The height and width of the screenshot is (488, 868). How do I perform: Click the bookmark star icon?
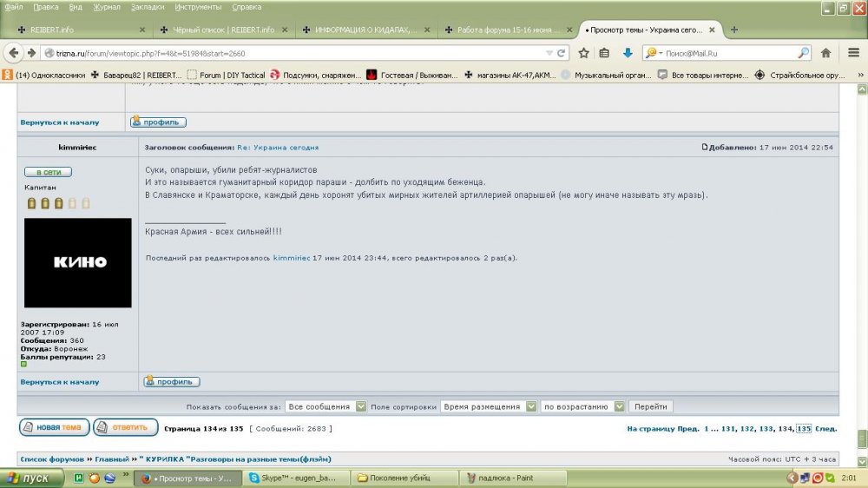[x=583, y=53]
